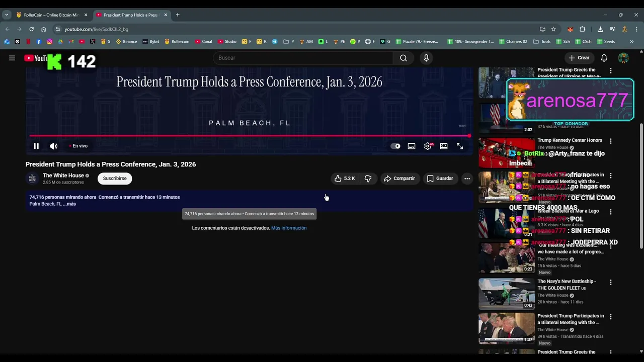Open YouTube notifications bell
Viewport: 644px width, 362px height.
click(x=604, y=58)
